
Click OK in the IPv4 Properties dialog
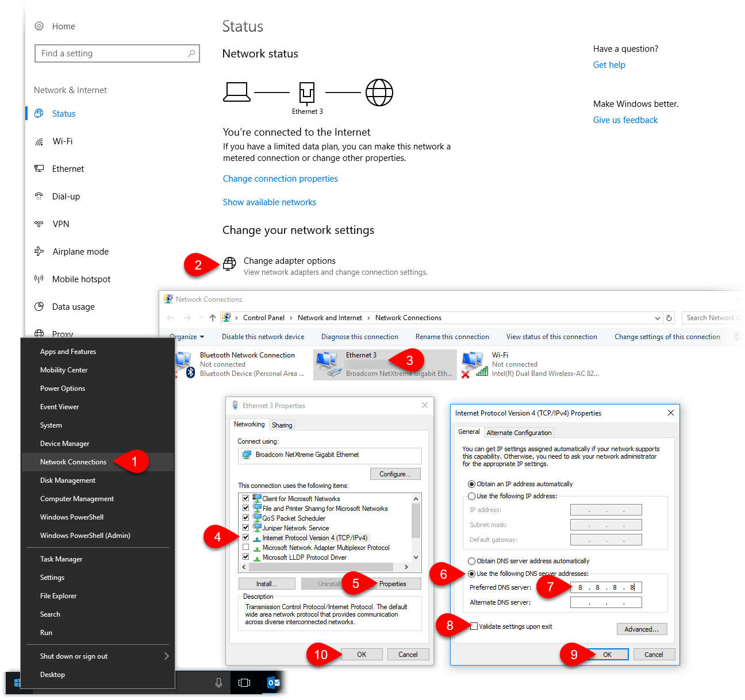click(x=607, y=655)
